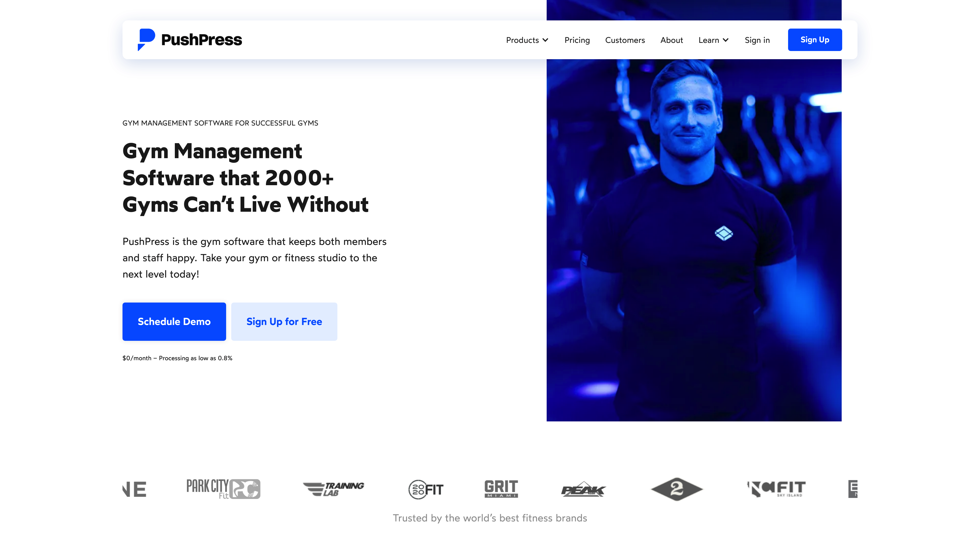The height and width of the screenshot is (551, 980).
Task: Open the Customers page
Action: [625, 40]
